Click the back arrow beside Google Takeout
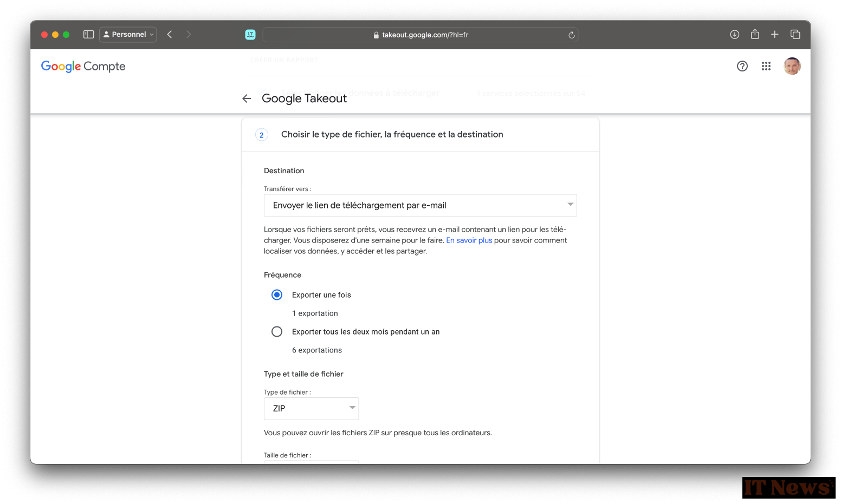Image resolution: width=841 pixels, height=504 pixels. pyautogui.click(x=247, y=99)
